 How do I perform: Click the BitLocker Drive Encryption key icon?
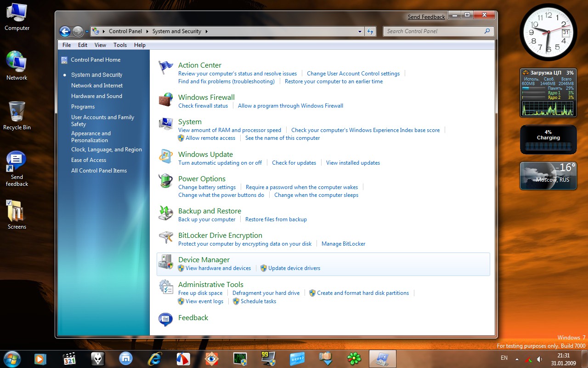165,237
